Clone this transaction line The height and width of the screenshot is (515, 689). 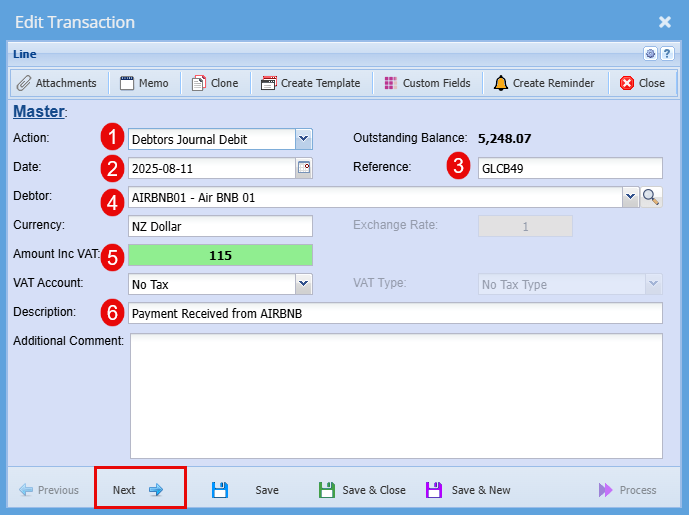pos(215,83)
